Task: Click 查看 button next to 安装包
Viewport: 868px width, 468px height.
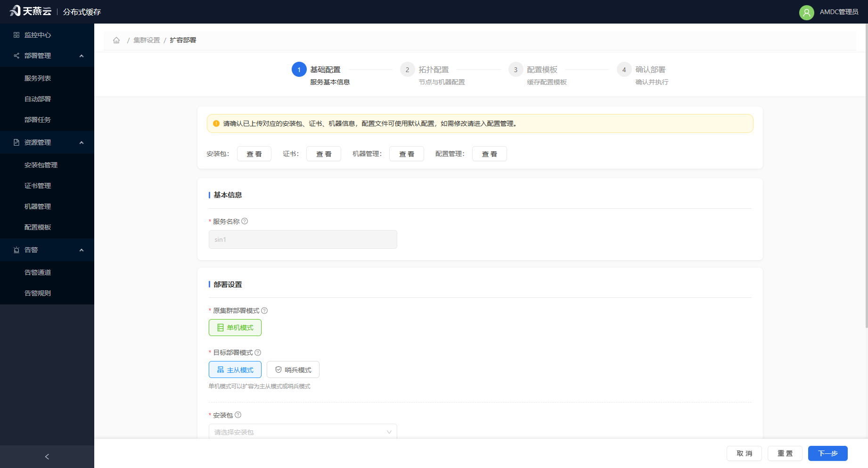Action: coord(254,154)
